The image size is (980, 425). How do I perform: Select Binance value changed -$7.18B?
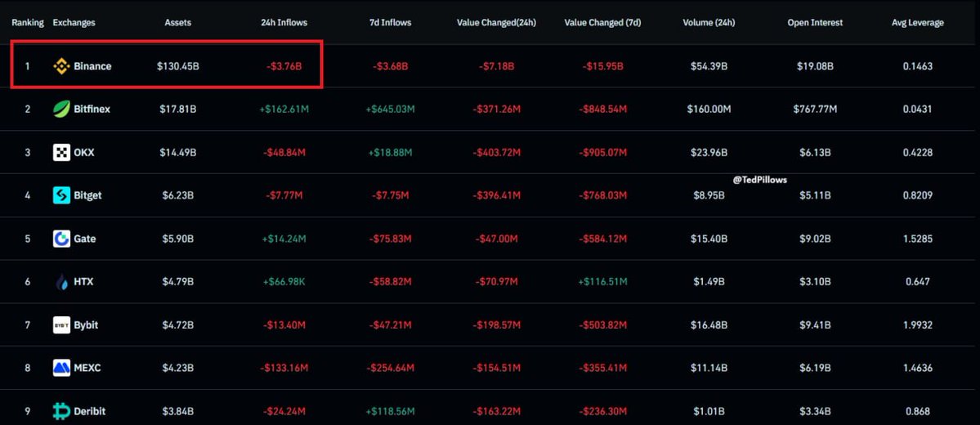pyautogui.click(x=496, y=65)
